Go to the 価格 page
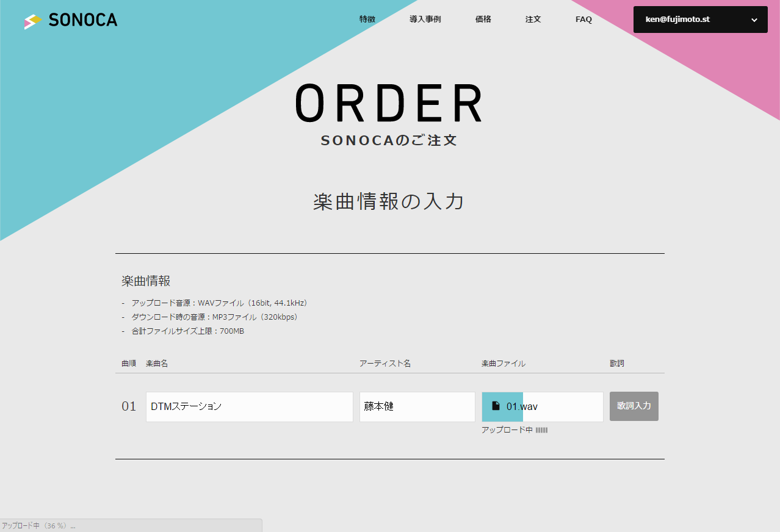 coord(483,20)
